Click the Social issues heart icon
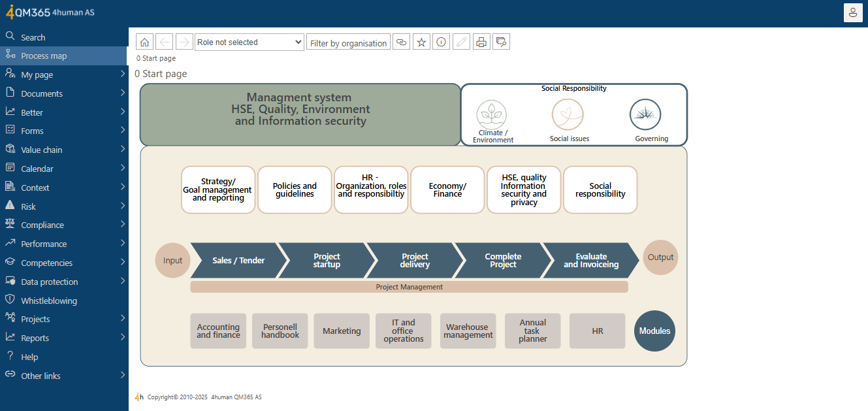The width and height of the screenshot is (868, 411). point(568,115)
